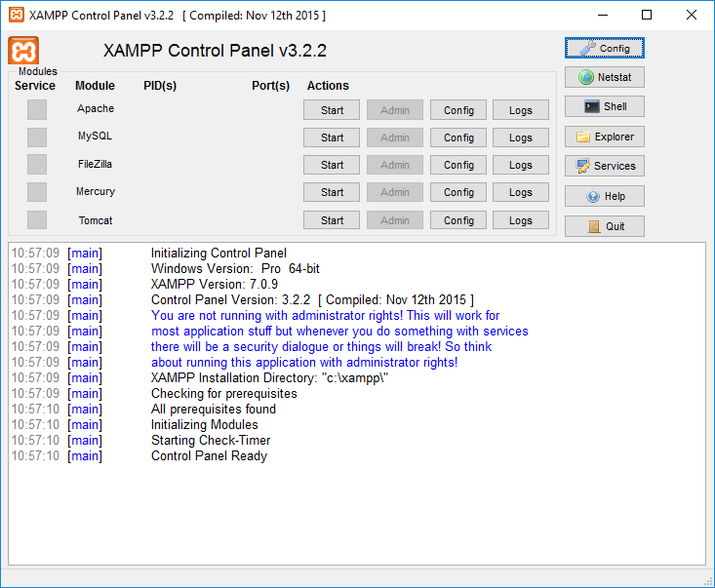The width and height of the screenshot is (715, 588).
Task: Open the main Config button with wrench icon
Action: pos(605,49)
